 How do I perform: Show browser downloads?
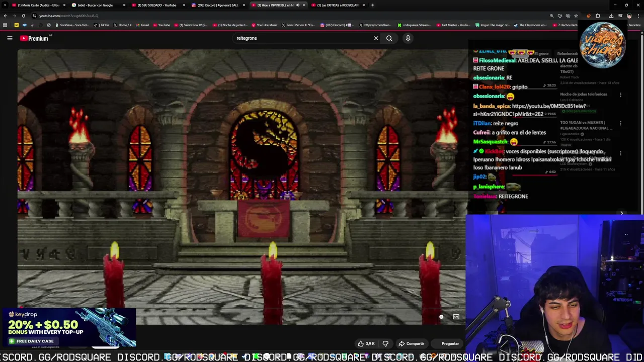(x=611, y=16)
